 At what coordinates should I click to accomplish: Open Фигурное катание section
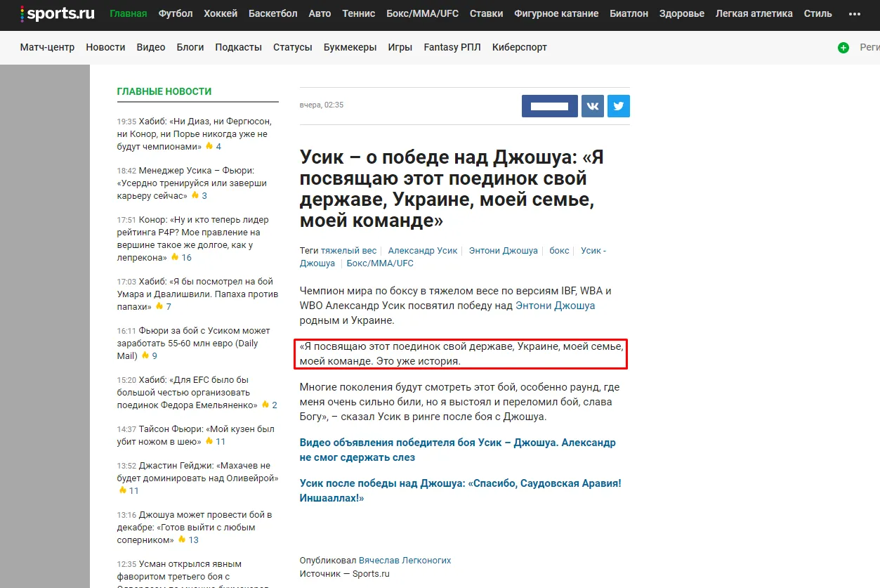[x=556, y=13]
